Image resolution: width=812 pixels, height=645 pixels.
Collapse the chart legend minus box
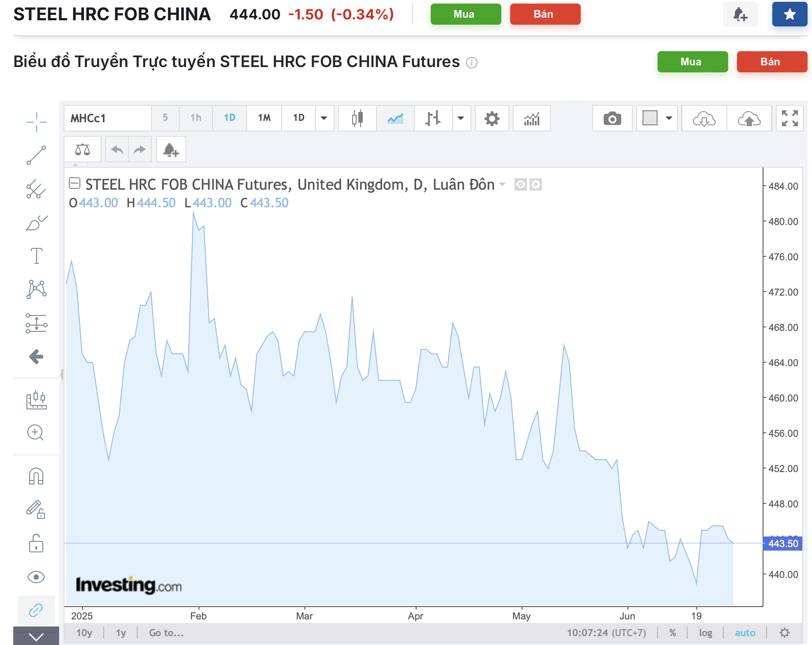coord(75,183)
